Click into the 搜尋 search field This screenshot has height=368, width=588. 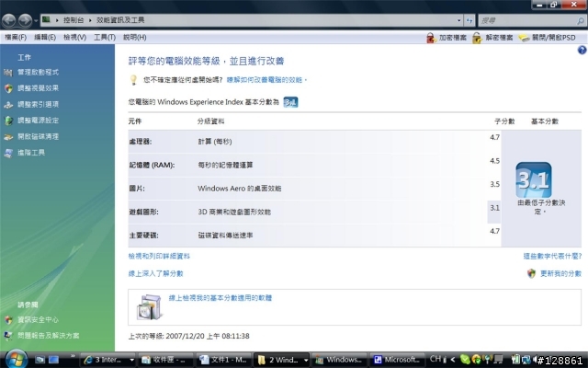pyautogui.click(x=526, y=20)
